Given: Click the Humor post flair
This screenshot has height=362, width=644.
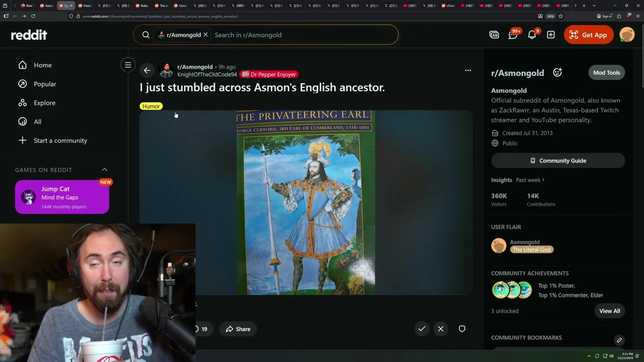Looking at the screenshot, I should point(151,106).
